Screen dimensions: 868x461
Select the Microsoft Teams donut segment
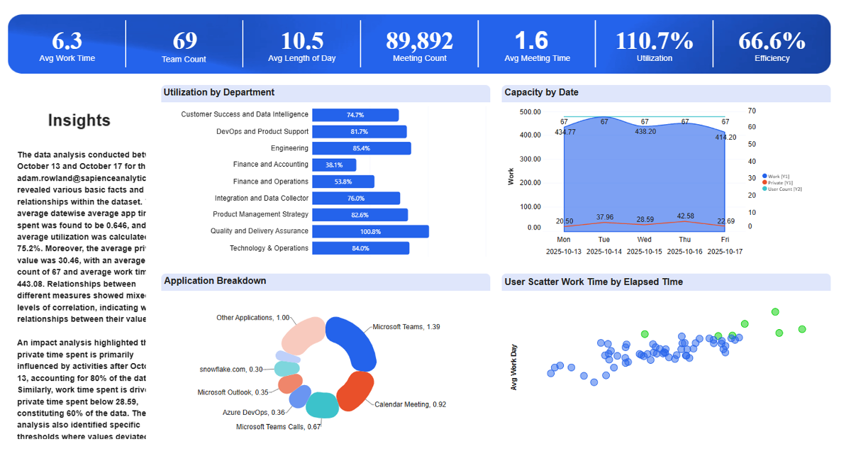pos(353,337)
